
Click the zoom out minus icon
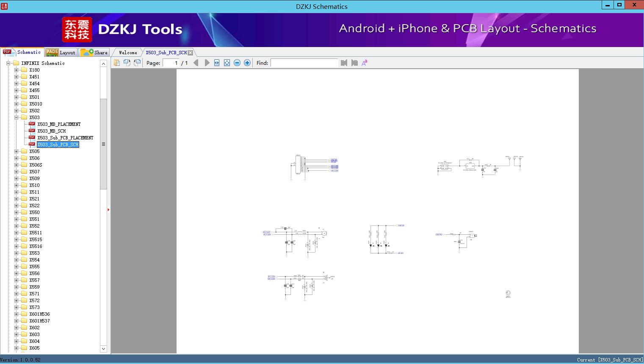pos(237,63)
